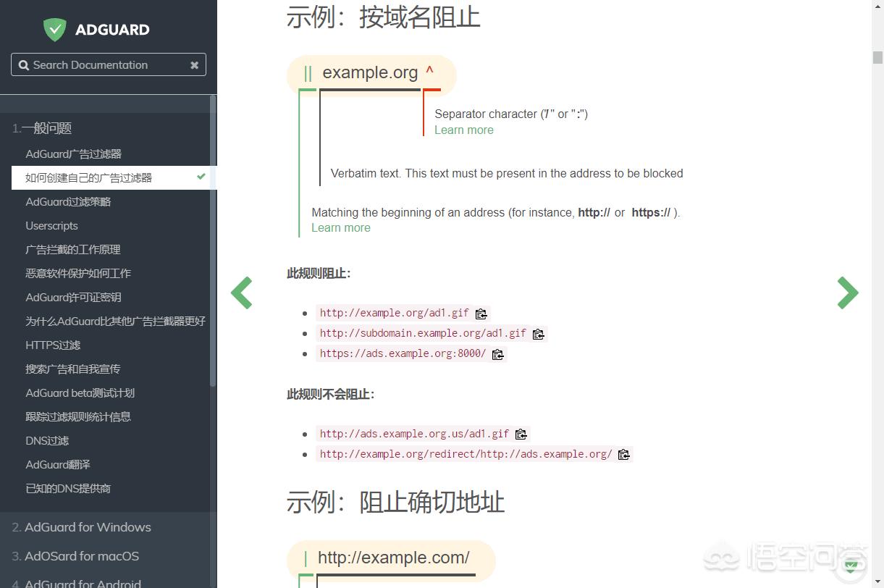The width and height of the screenshot is (884, 588).
Task: Open 广告拦截的工作原理 page
Action: coord(73,249)
